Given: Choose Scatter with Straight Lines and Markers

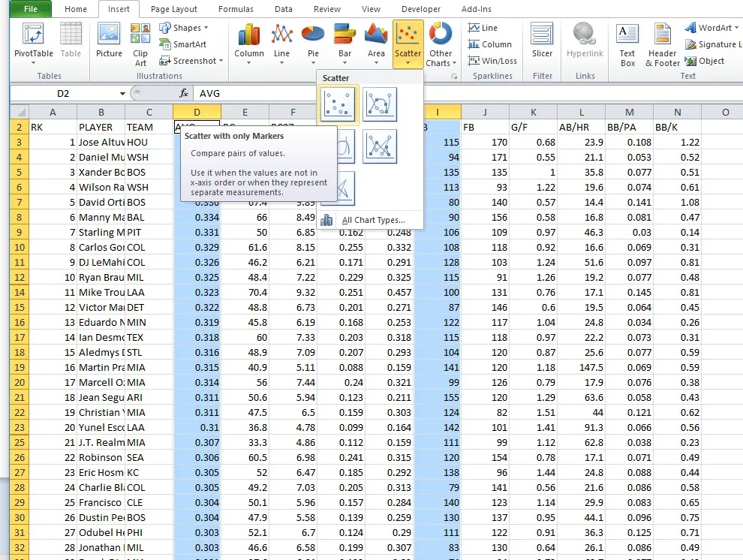Looking at the screenshot, I should pos(380,146).
